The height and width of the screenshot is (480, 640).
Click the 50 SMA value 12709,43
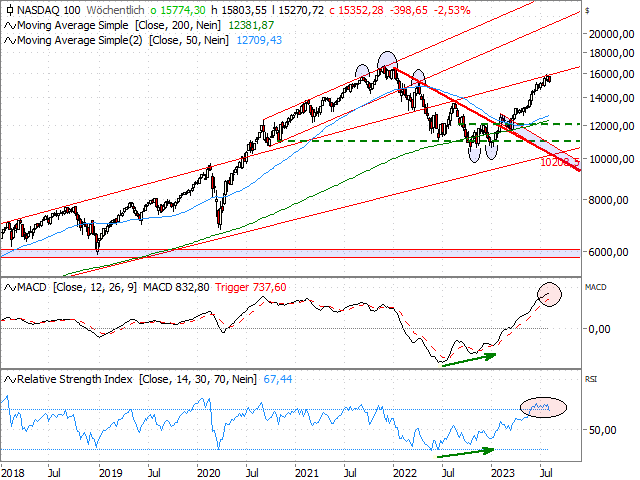click(x=259, y=40)
